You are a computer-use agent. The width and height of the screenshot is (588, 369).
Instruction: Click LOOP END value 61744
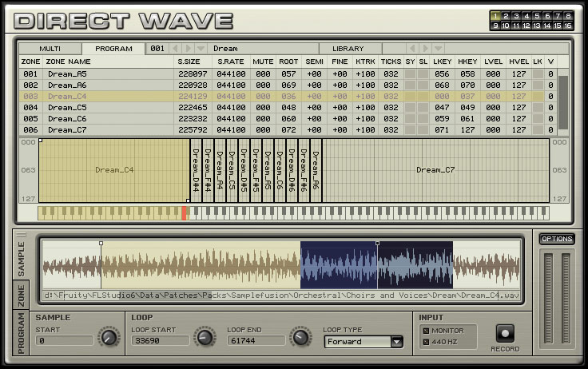point(256,340)
